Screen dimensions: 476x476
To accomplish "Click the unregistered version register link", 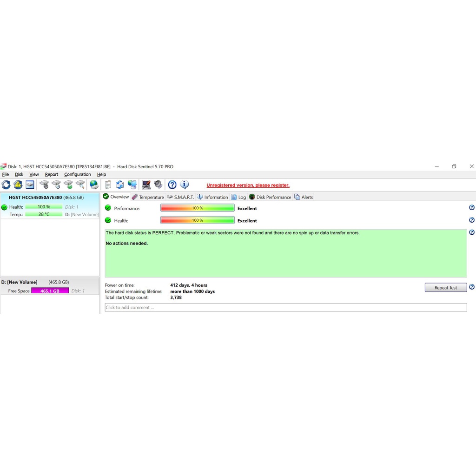I will click(248, 185).
